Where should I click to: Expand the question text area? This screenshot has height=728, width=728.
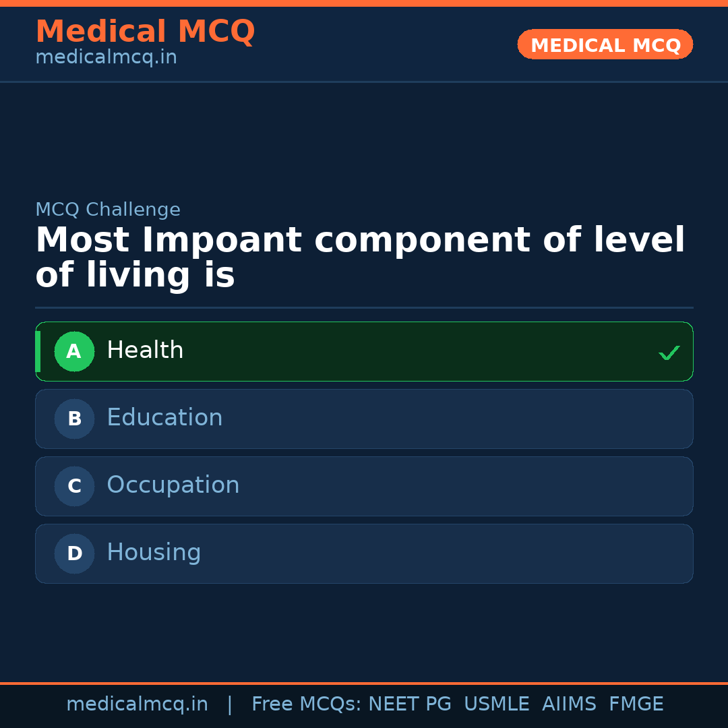(x=360, y=256)
